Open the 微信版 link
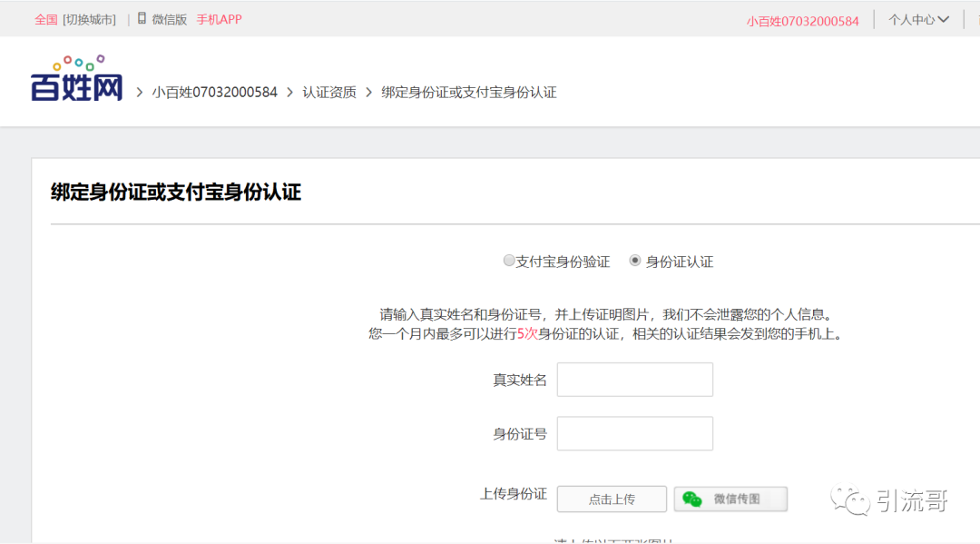The width and height of the screenshot is (980, 544). click(169, 20)
